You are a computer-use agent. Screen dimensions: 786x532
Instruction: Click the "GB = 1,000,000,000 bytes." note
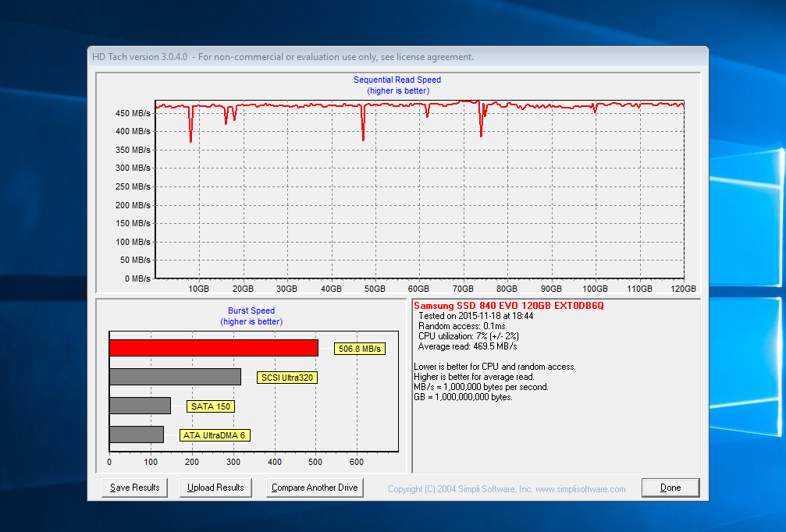pos(463,397)
